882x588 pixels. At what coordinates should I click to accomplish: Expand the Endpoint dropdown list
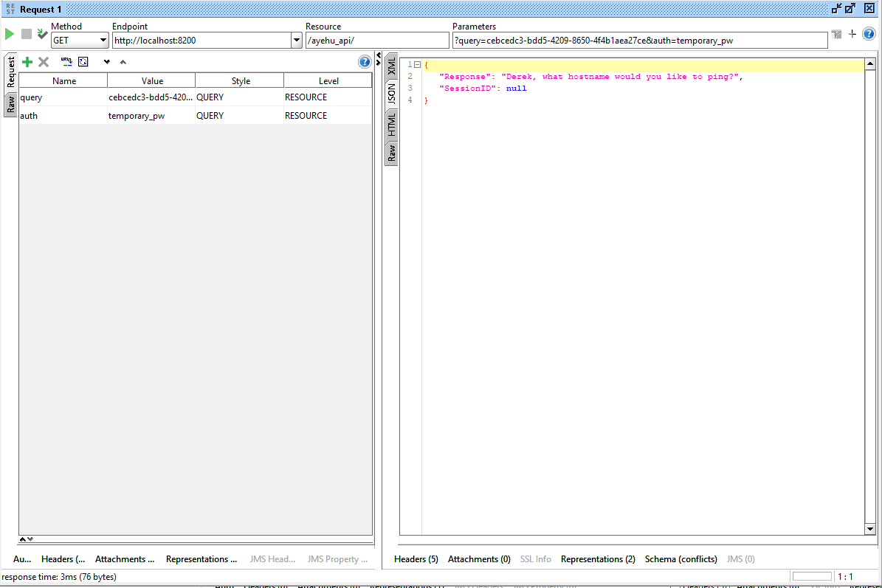point(297,40)
